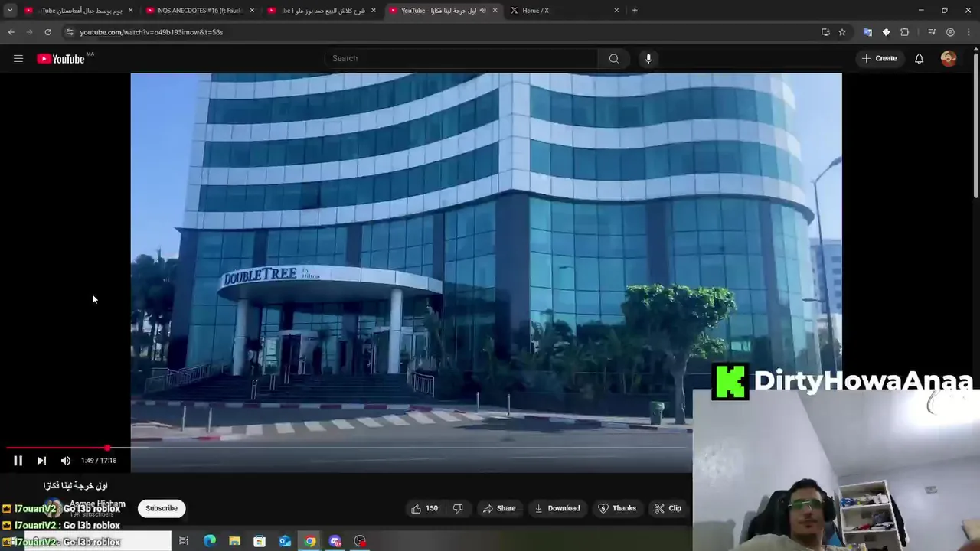The width and height of the screenshot is (980, 551).
Task: Open the YouTube hamburger guide menu
Action: coord(18,59)
